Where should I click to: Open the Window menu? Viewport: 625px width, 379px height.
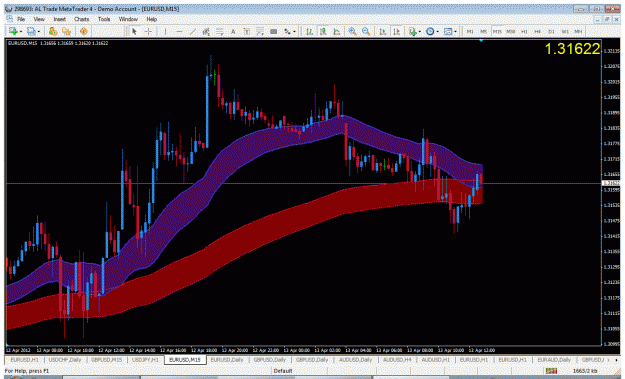(x=128, y=19)
